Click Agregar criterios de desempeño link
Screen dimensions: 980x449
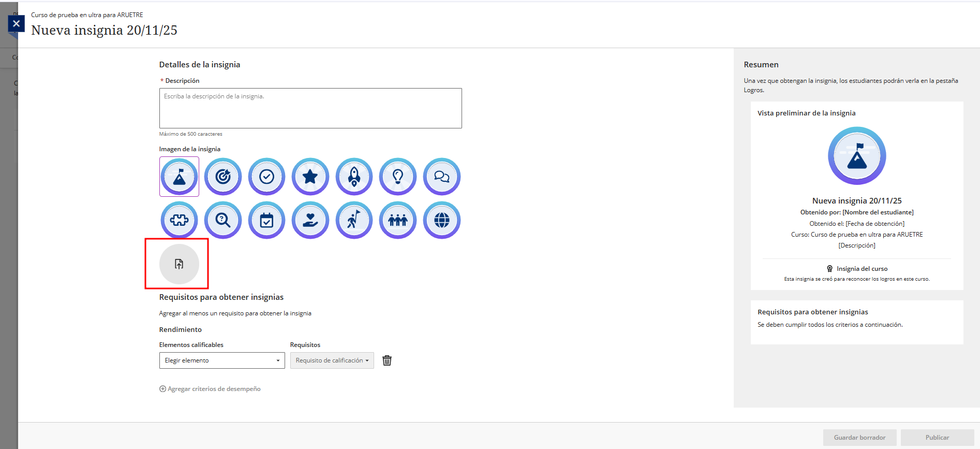tap(210, 389)
